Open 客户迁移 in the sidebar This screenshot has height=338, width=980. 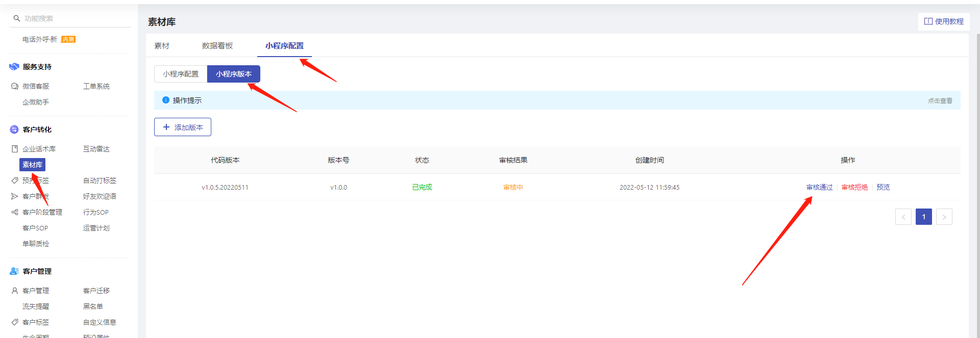[96, 291]
